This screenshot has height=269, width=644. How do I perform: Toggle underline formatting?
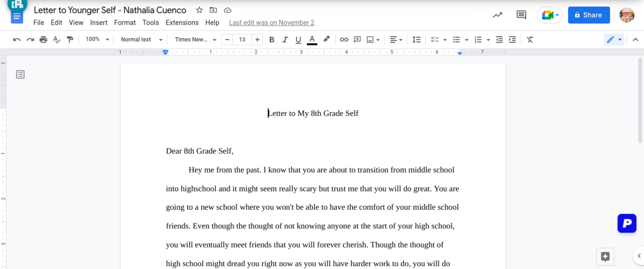(298, 39)
